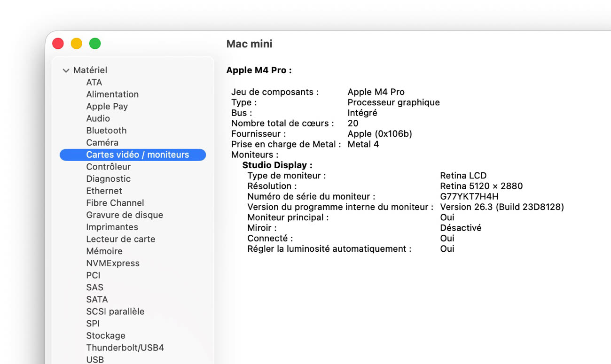Click the Studio Display heading
This screenshot has height=364, width=611.
click(x=277, y=165)
